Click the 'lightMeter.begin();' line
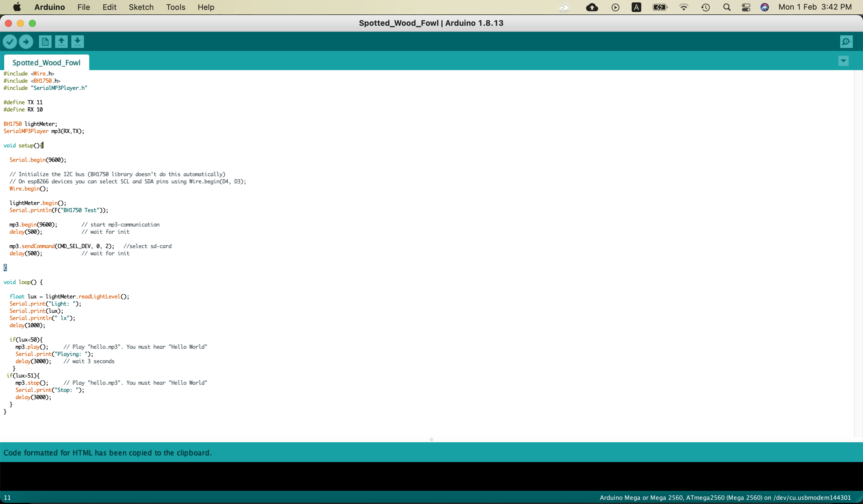The height and width of the screenshot is (504, 863). [38, 203]
